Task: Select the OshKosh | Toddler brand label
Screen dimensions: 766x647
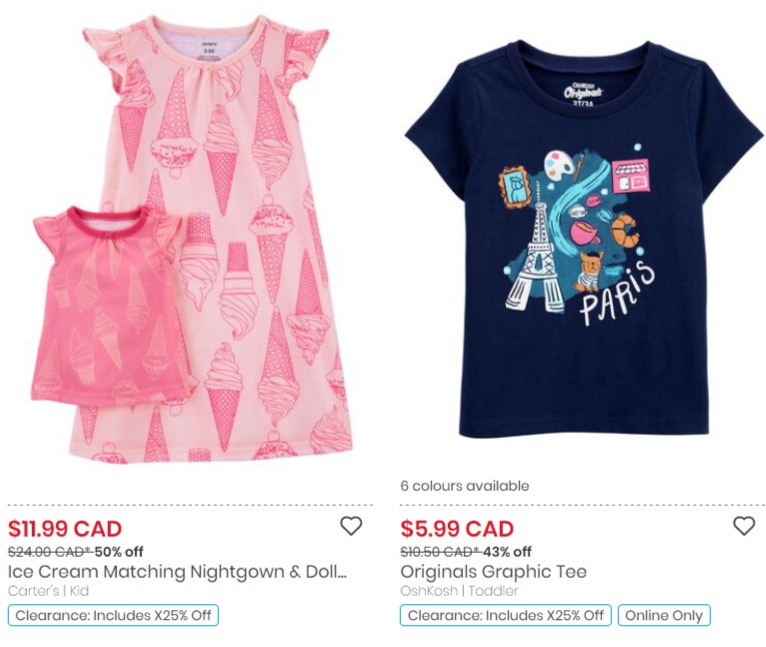Action: click(x=459, y=591)
